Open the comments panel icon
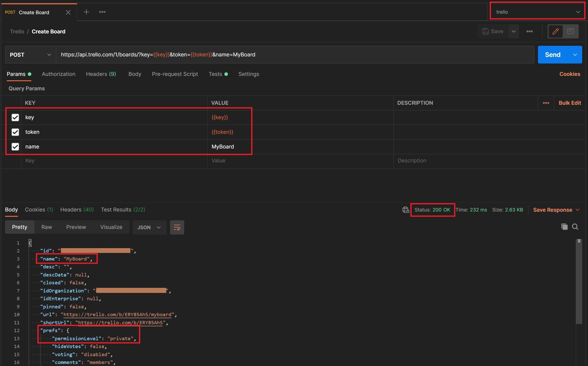The image size is (588, 366). (x=570, y=31)
